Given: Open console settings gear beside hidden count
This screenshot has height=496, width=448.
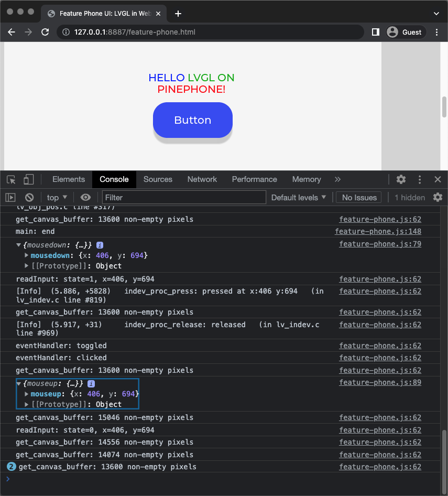Looking at the screenshot, I should coord(438,198).
